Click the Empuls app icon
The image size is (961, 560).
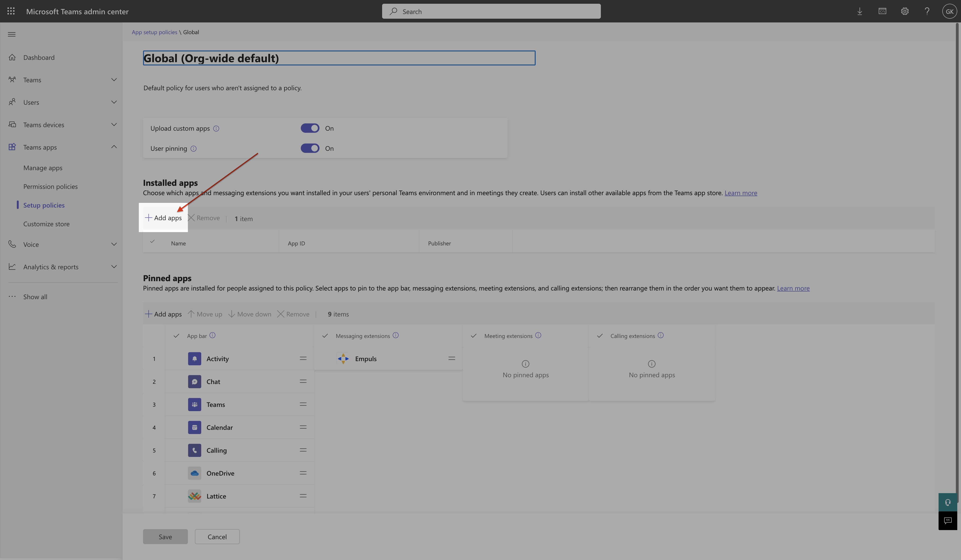click(343, 359)
